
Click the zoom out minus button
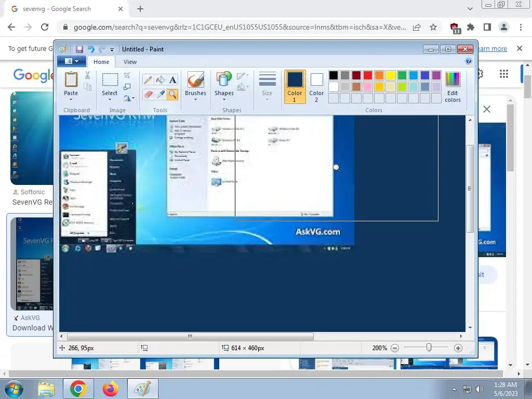(x=395, y=348)
